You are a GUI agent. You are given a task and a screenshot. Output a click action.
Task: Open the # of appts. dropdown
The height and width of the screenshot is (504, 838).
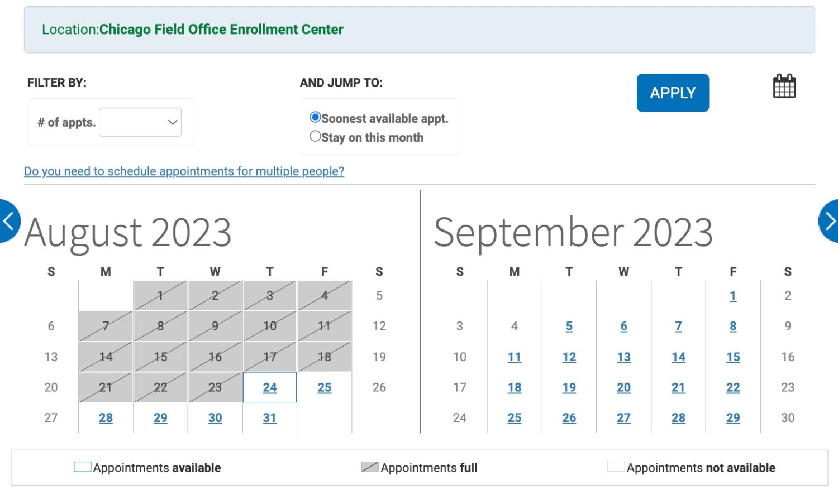click(x=140, y=122)
